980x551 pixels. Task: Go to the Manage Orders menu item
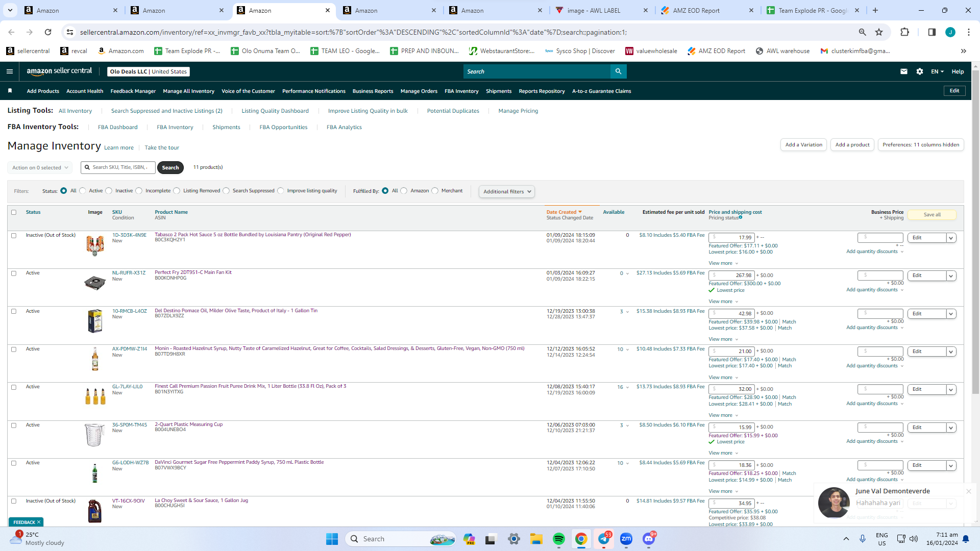[x=419, y=91]
